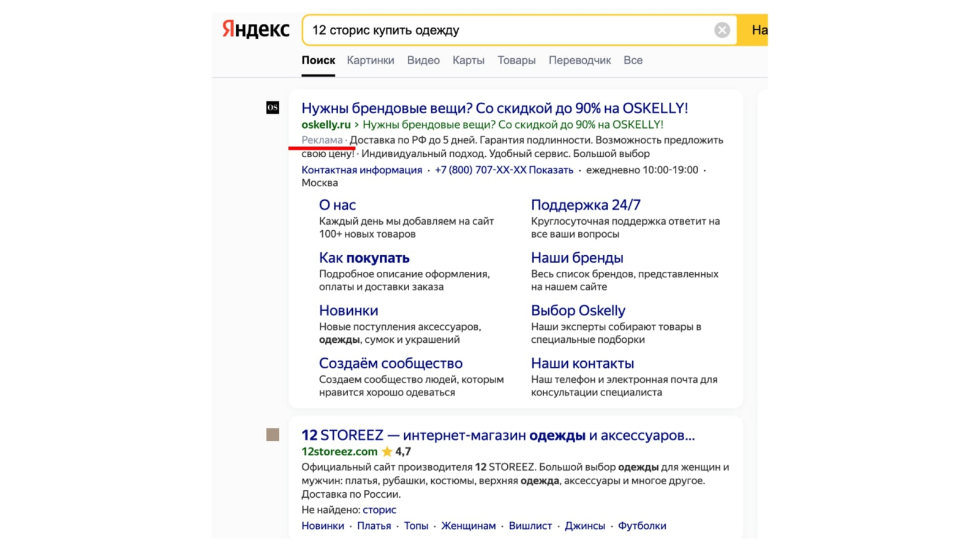
Task: Clear the search query with the X icon
Action: click(x=722, y=30)
